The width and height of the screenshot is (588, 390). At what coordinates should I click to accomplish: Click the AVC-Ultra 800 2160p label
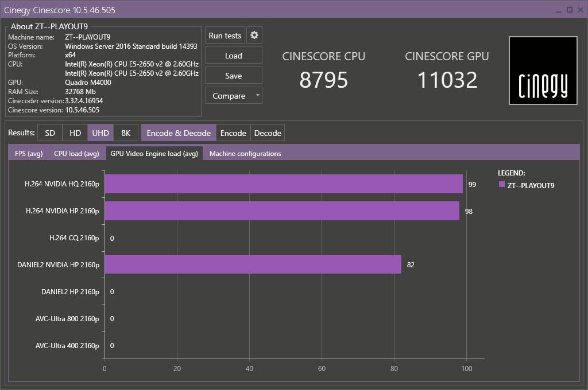[x=67, y=319]
